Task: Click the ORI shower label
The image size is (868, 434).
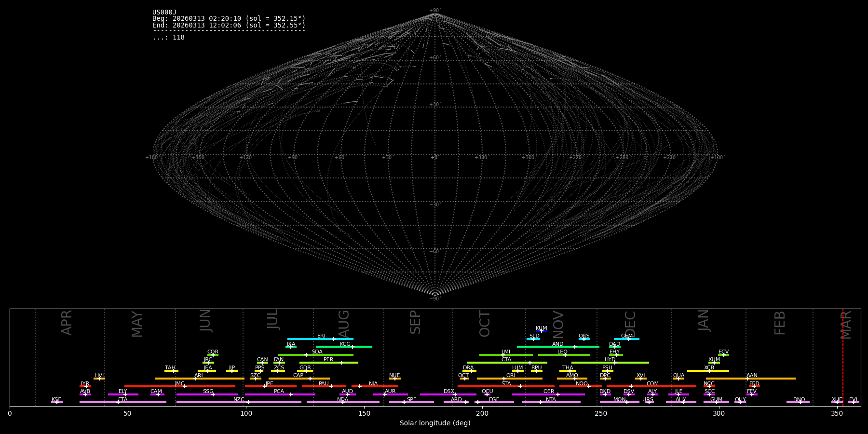Action: (511, 376)
